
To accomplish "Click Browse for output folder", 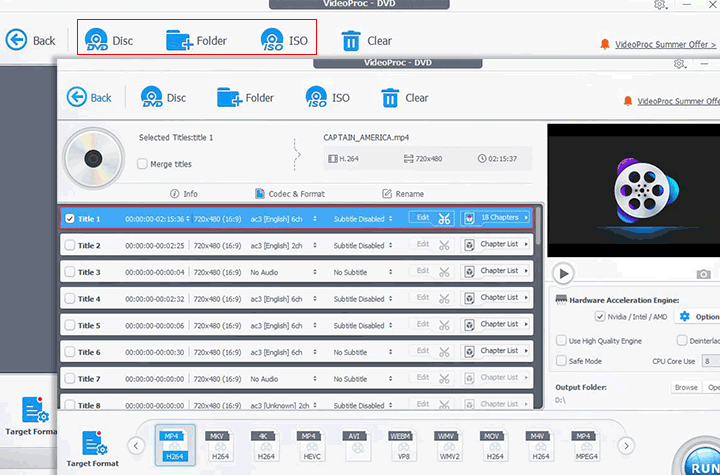I will click(x=685, y=387).
